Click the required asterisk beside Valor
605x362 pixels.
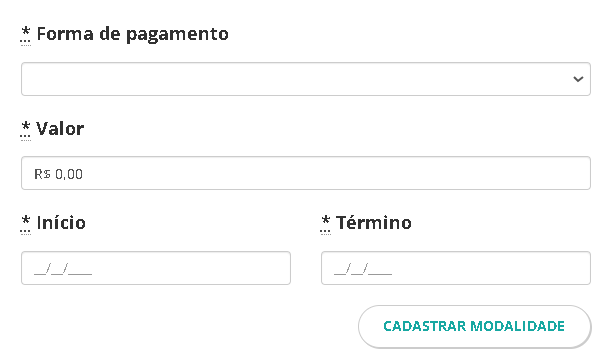tap(25, 129)
